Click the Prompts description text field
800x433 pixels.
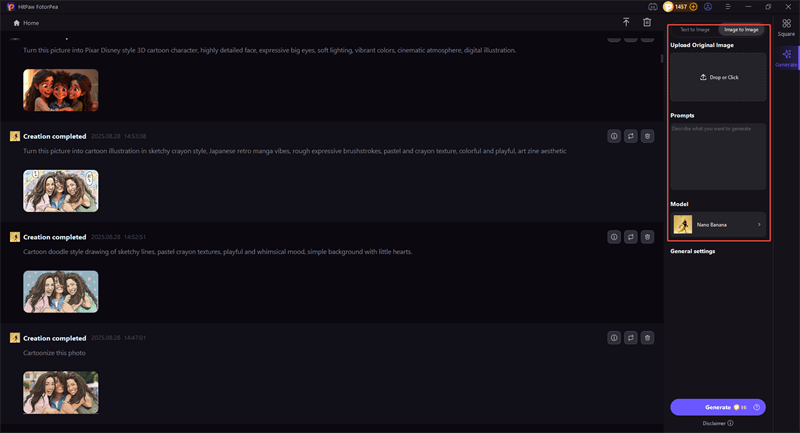click(x=718, y=156)
